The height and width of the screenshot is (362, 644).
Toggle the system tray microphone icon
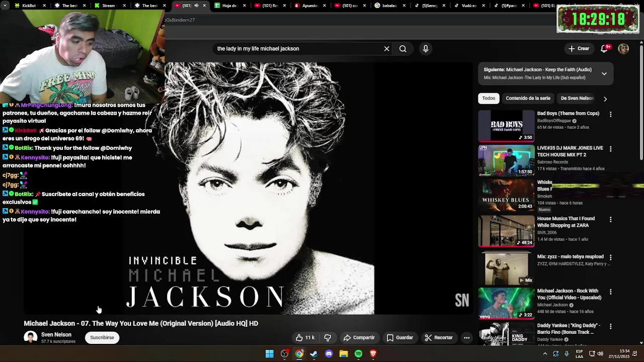point(567,354)
